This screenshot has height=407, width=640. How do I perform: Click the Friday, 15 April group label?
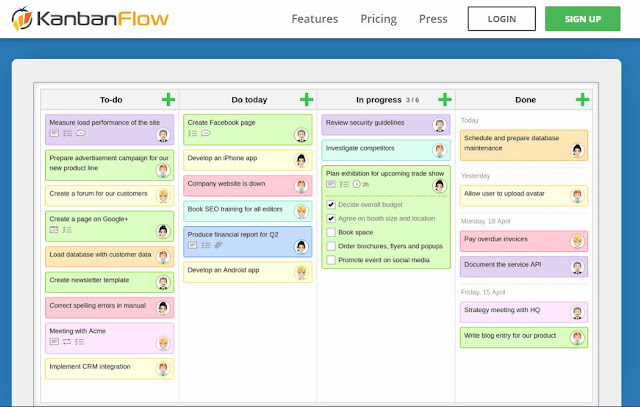(483, 292)
